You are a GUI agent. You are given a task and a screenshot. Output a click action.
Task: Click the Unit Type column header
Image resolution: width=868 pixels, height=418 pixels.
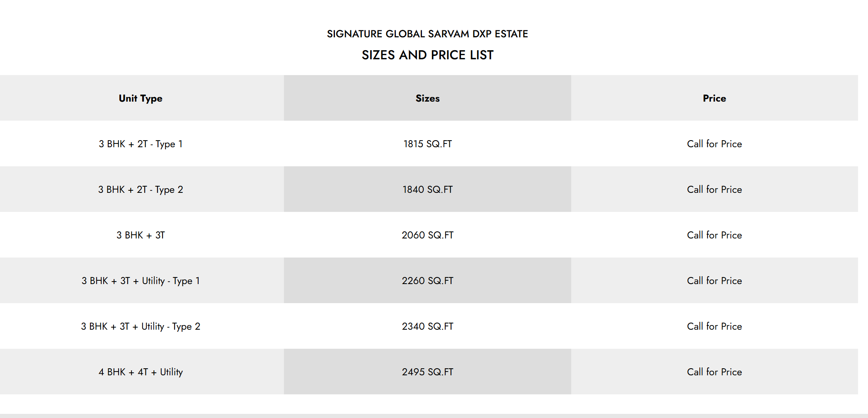click(141, 98)
